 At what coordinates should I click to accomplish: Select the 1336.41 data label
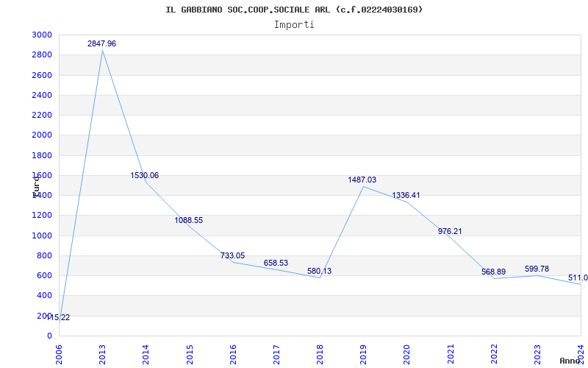point(406,195)
